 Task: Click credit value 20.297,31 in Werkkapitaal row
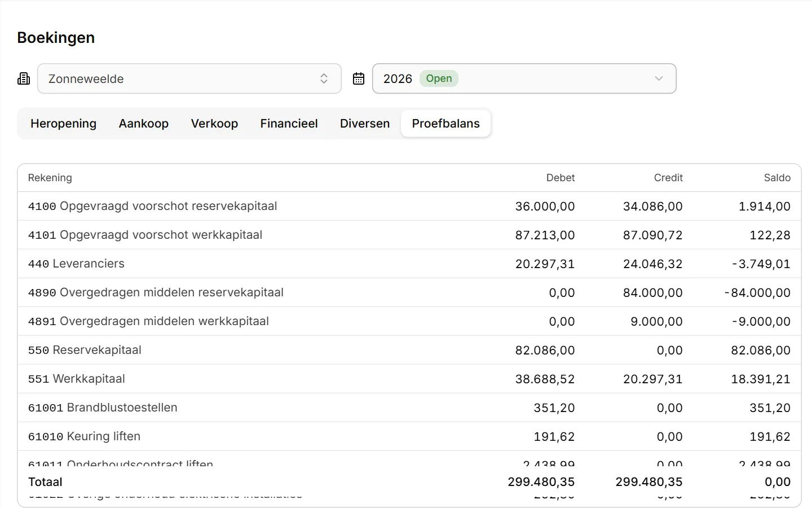652,379
